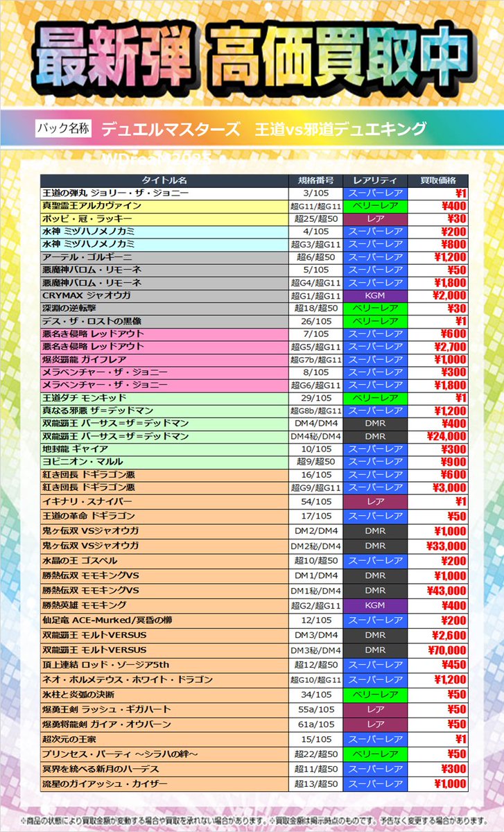The height and width of the screenshot is (832, 504).
Task: Click the ¥43,000 buy price
Action: click(x=446, y=591)
